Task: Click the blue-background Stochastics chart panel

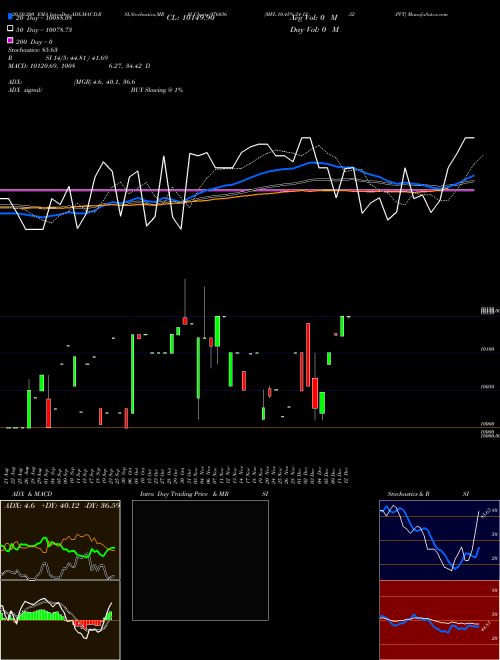Action: [x=439, y=540]
